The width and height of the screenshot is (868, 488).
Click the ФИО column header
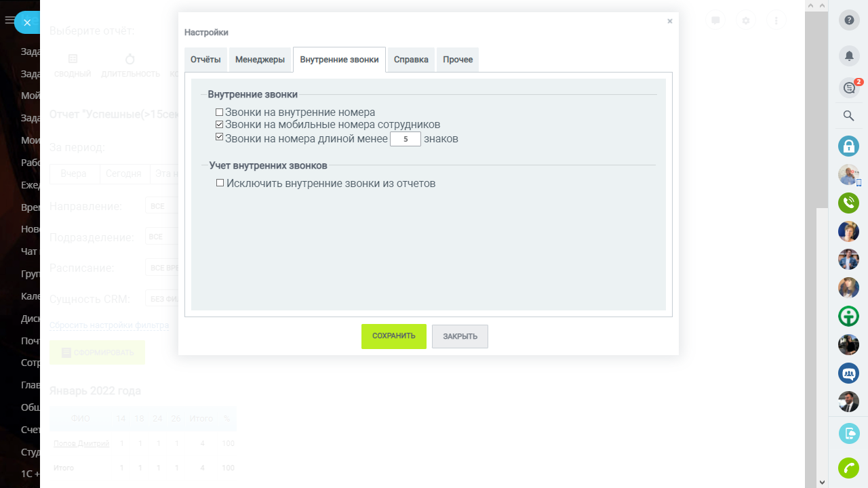click(80, 419)
